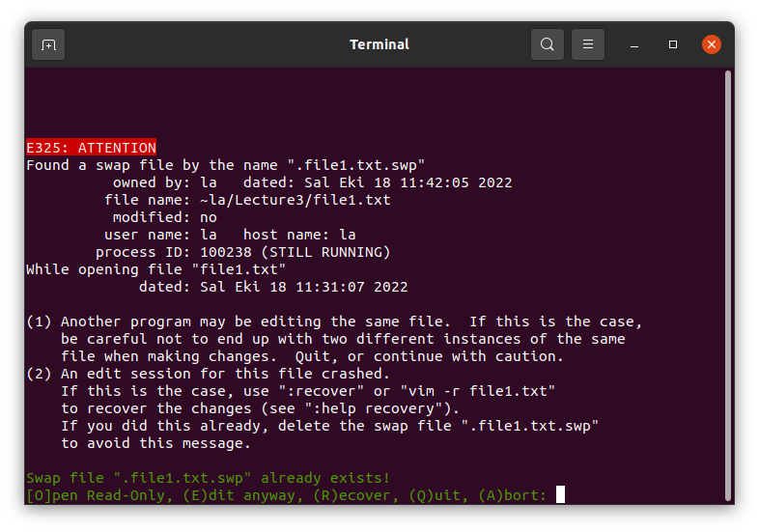
Task: Click the red E325: ATTENTION label
Action: pos(91,148)
